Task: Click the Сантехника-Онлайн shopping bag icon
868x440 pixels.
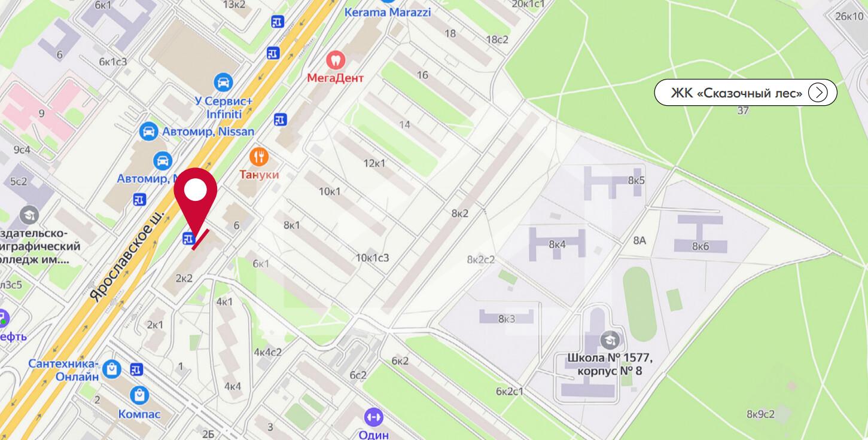Action: pos(111,369)
